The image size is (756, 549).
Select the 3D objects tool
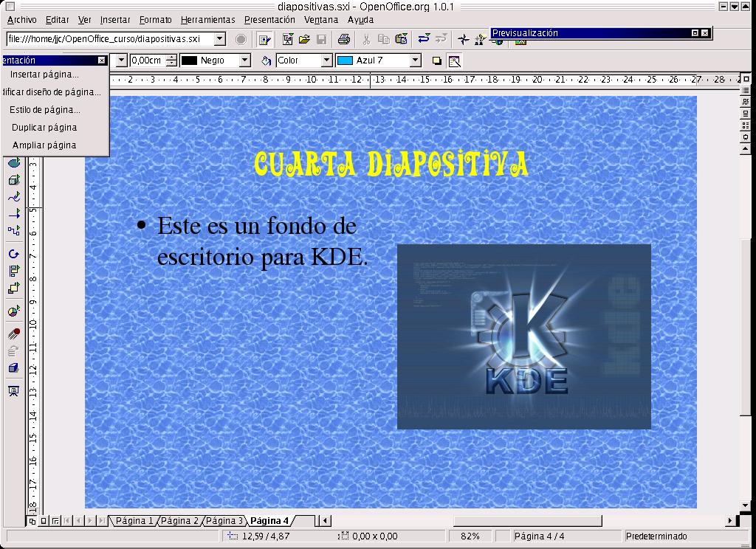coord(13,180)
